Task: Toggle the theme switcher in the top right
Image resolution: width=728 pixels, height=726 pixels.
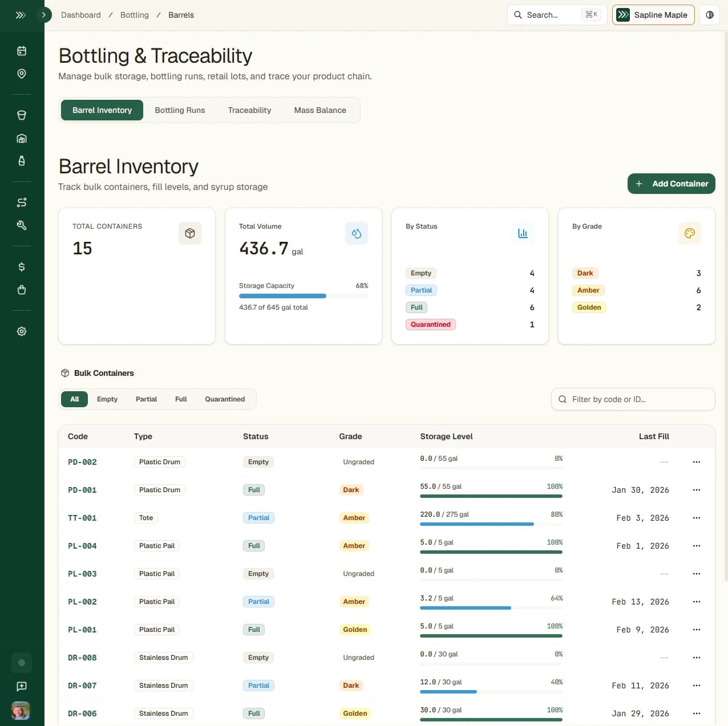Action: 709,15
